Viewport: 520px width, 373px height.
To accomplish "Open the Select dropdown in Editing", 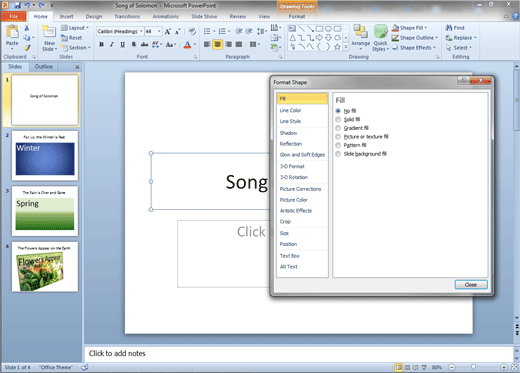I will (x=459, y=48).
